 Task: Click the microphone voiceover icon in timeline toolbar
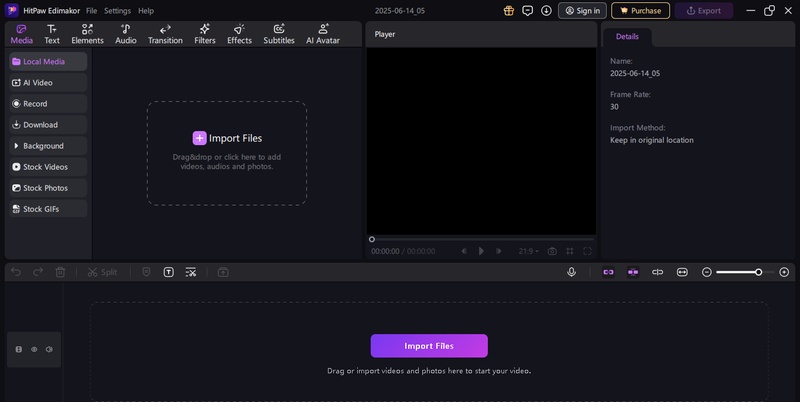571,272
